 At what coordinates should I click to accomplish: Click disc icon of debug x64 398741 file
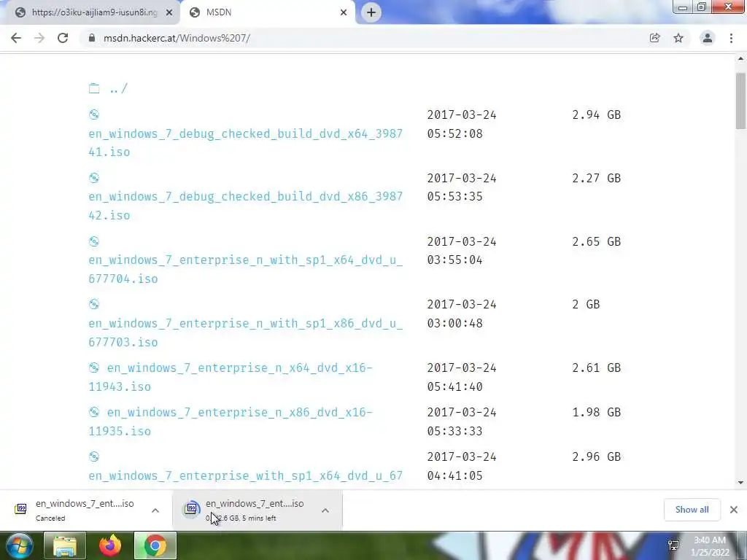point(94,114)
